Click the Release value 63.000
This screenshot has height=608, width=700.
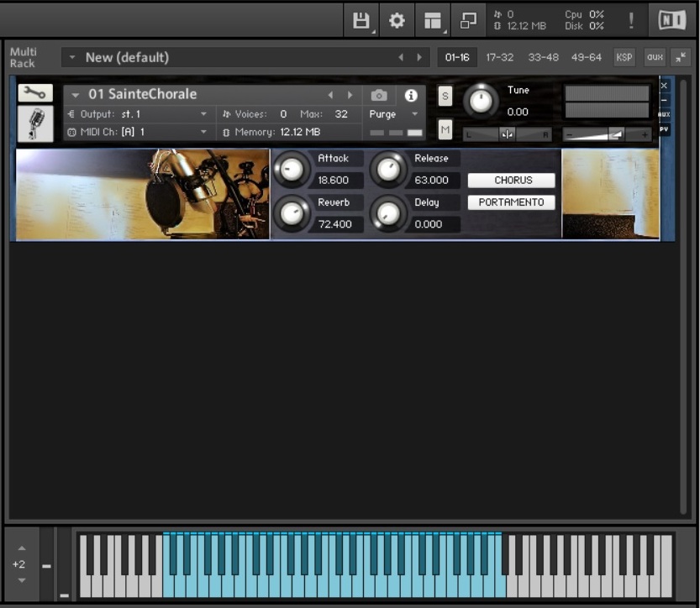[431, 181]
